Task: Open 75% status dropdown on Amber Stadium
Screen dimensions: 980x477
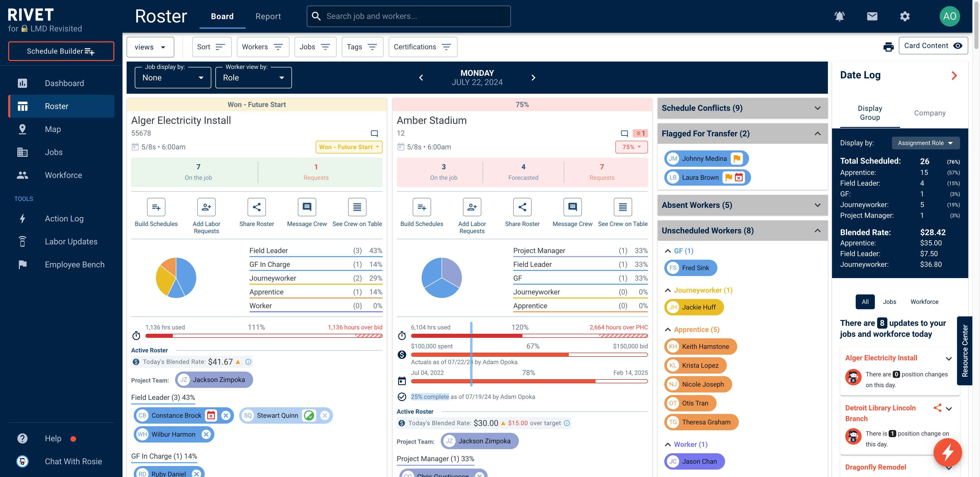Action: pyautogui.click(x=631, y=147)
